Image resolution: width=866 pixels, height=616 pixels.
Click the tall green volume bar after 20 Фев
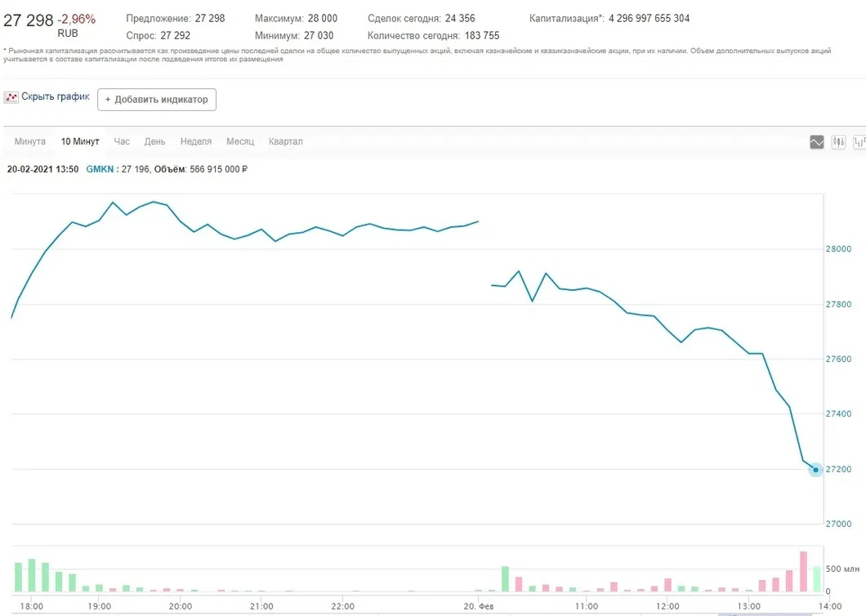pos(505,578)
